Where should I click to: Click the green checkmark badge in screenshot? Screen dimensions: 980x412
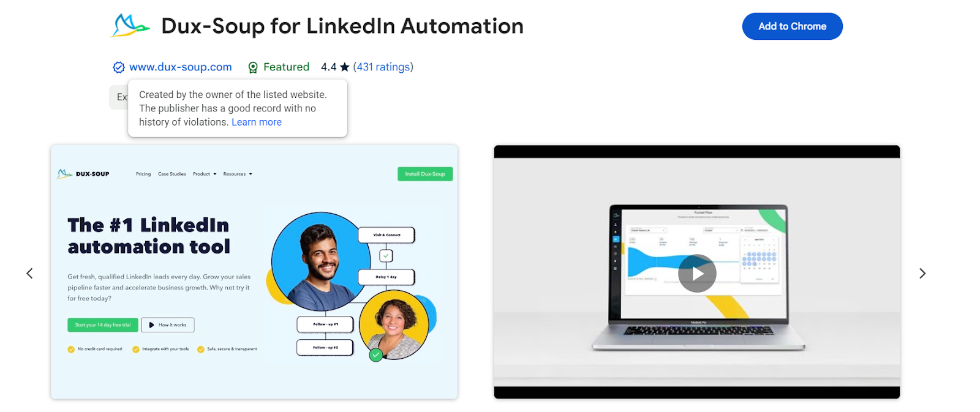point(376,354)
